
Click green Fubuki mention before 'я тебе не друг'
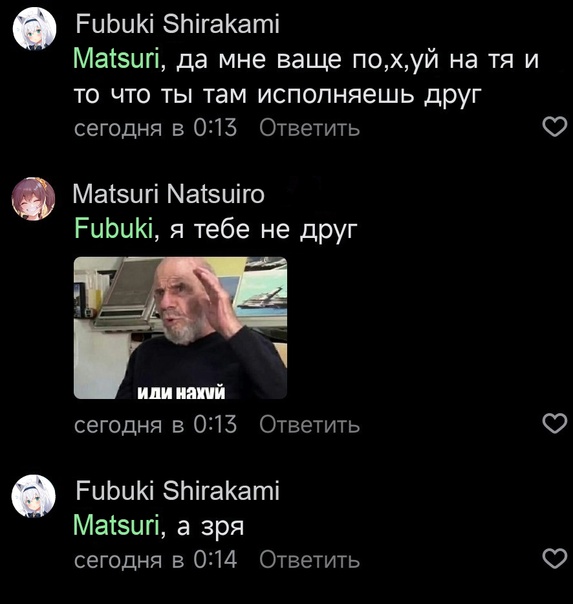[114, 228]
